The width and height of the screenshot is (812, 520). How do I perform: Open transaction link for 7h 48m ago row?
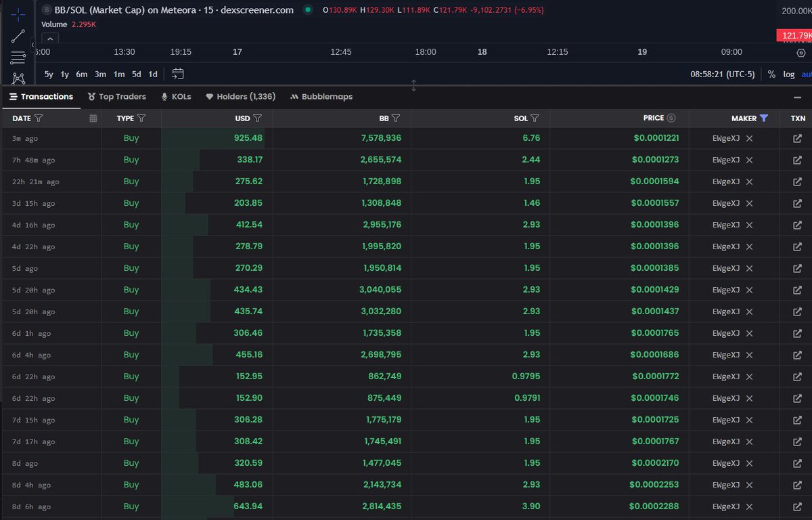pyautogui.click(x=797, y=160)
